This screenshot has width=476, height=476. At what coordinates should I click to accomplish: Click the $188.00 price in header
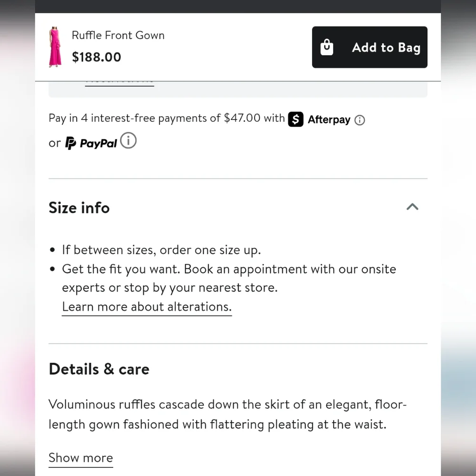coord(97,57)
